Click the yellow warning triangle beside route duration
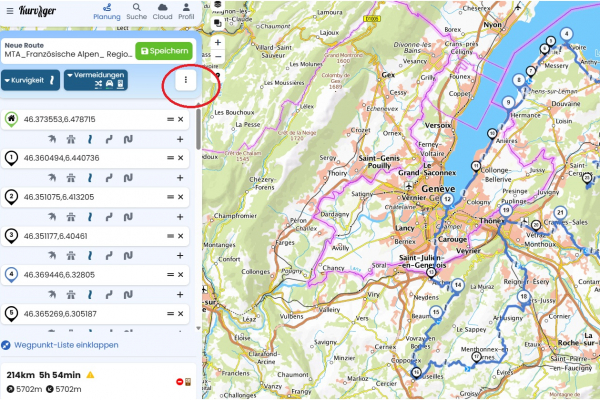Screen dimensions: 600x400 tap(90, 376)
